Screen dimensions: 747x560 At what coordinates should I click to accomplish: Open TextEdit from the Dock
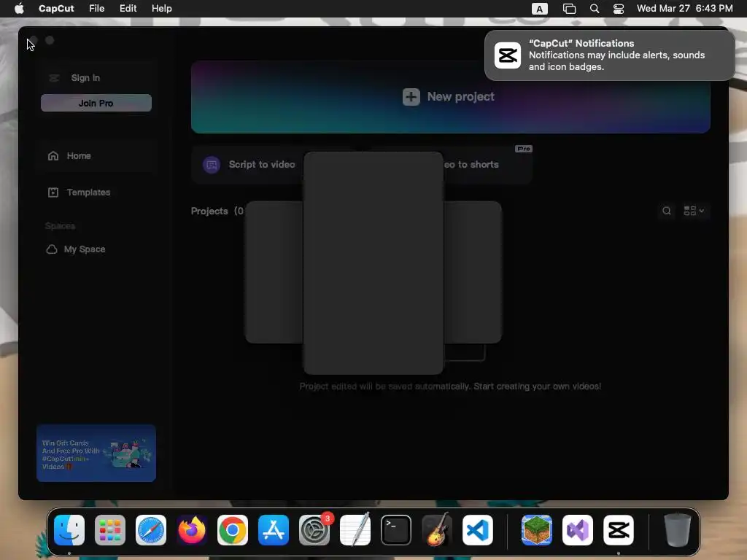[355, 530]
